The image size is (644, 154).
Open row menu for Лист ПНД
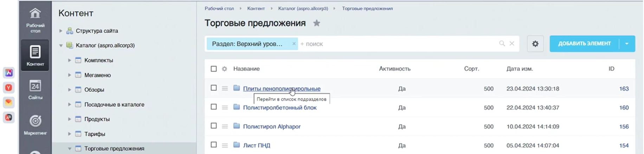225,145
